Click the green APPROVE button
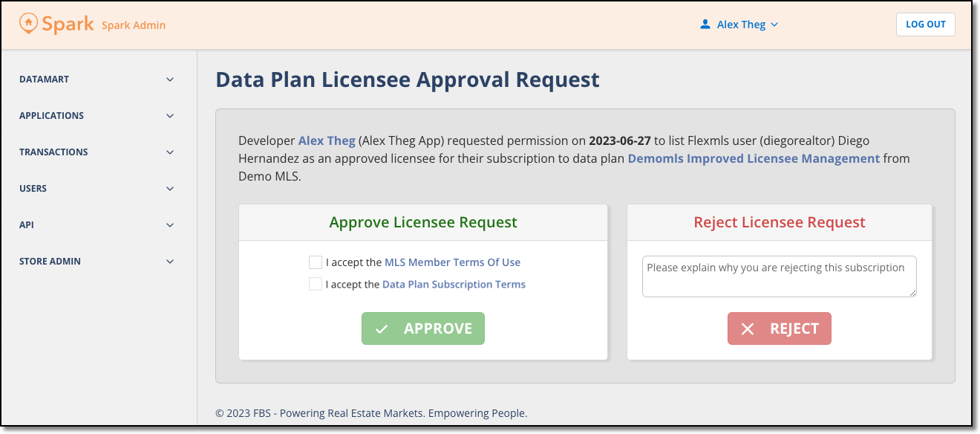The width and height of the screenshot is (980, 434). (x=423, y=328)
